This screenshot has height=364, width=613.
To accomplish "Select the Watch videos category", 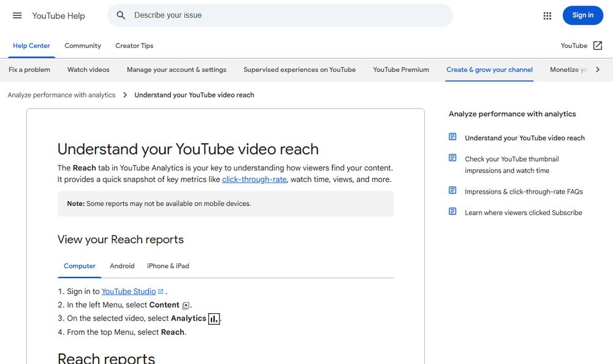I will pyautogui.click(x=88, y=70).
